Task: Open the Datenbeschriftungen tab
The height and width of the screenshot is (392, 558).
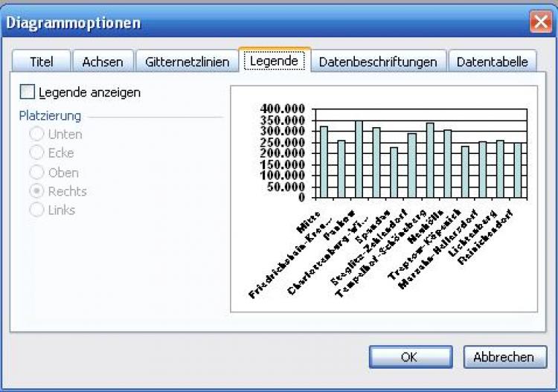Action: coord(378,62)
